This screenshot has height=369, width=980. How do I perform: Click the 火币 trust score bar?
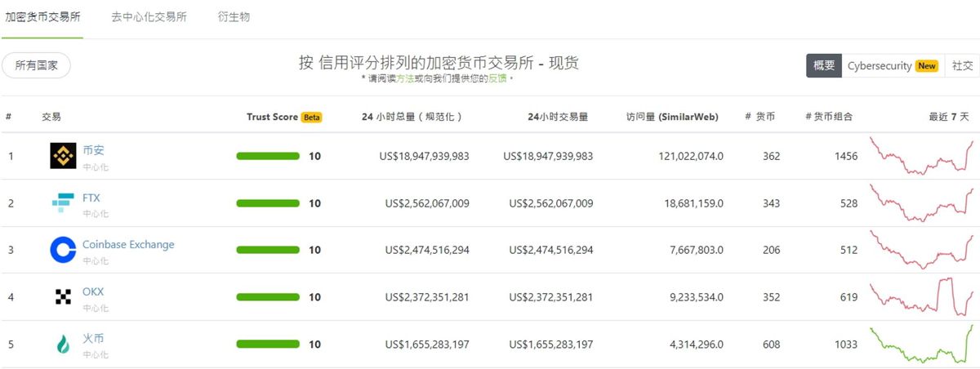[268, 345]
